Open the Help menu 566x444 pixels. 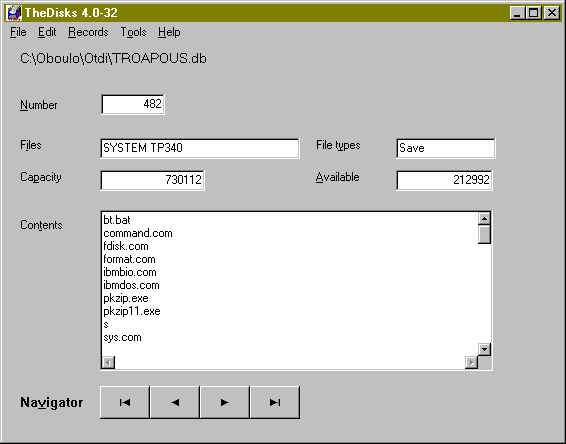169,32
